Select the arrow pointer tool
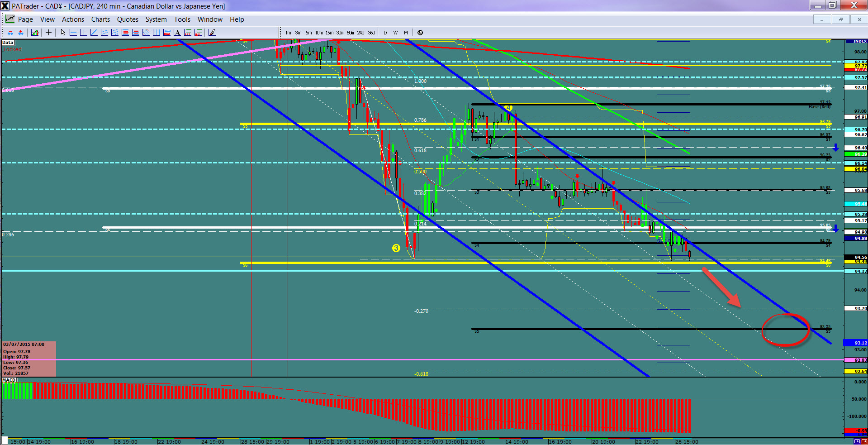Viewport: 868px width, 445px height. [x=63, y=32]
